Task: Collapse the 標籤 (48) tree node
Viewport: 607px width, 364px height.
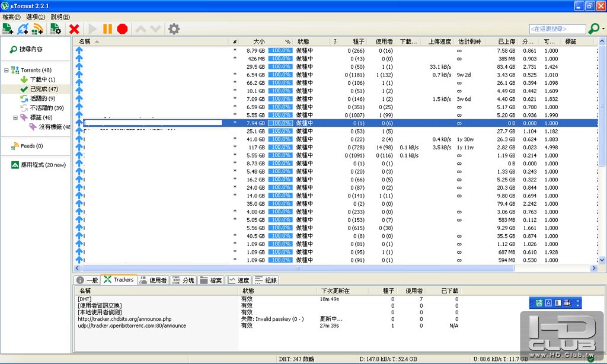Action: tap(15, 117)
